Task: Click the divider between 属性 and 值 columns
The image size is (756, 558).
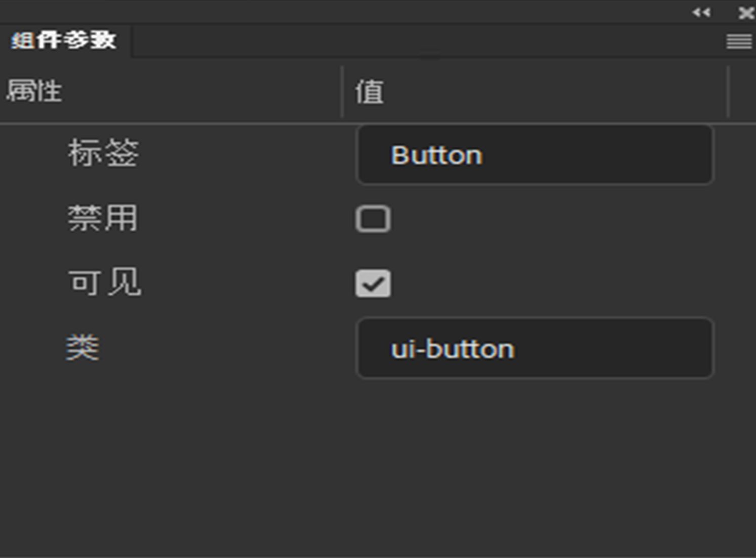Action: click(x=343, y=92)
